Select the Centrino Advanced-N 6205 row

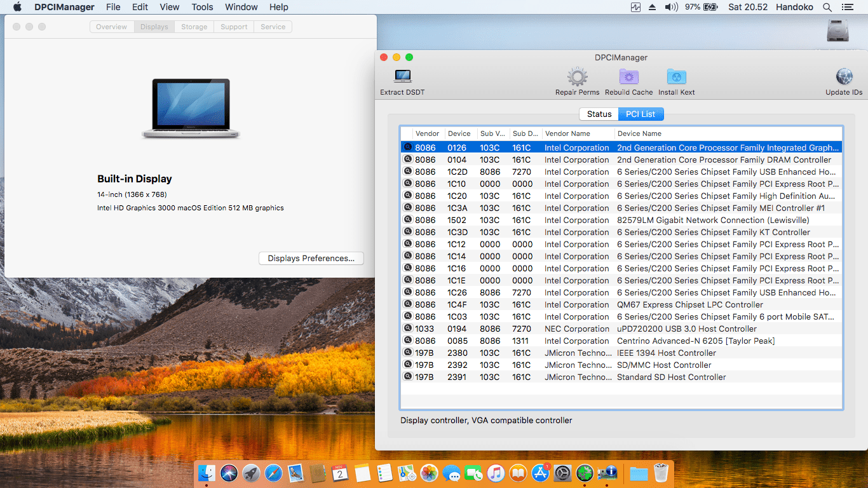621,341
